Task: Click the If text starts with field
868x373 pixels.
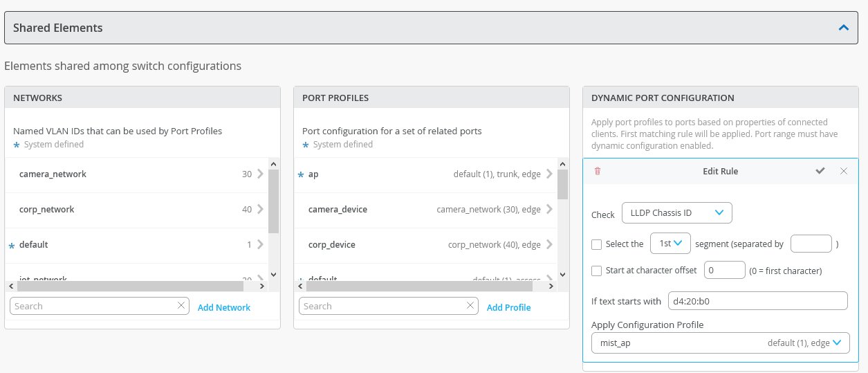Action: (x=757, y=301)
